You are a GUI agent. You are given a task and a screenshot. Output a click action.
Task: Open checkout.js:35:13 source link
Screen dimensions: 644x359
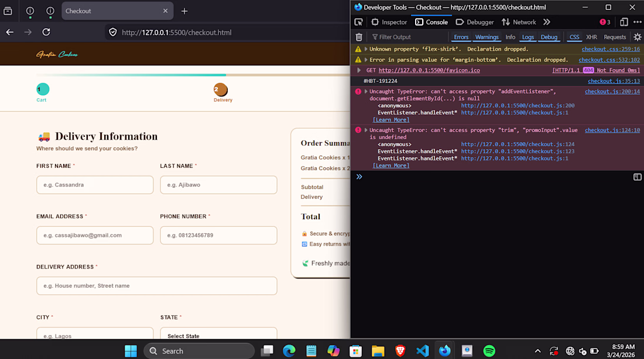click(x=614, y=81)
